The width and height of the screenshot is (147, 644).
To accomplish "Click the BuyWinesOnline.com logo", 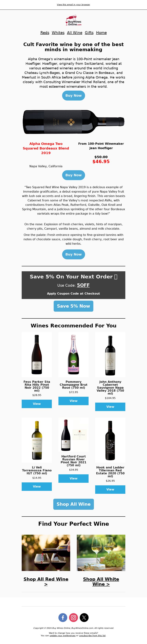I will pyautogui.click(x=73, y=21).
